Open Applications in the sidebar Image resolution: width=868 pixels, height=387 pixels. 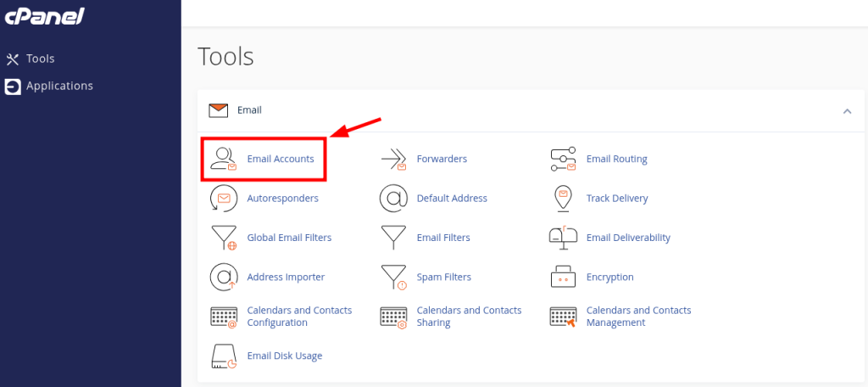[x=48, y=86]
